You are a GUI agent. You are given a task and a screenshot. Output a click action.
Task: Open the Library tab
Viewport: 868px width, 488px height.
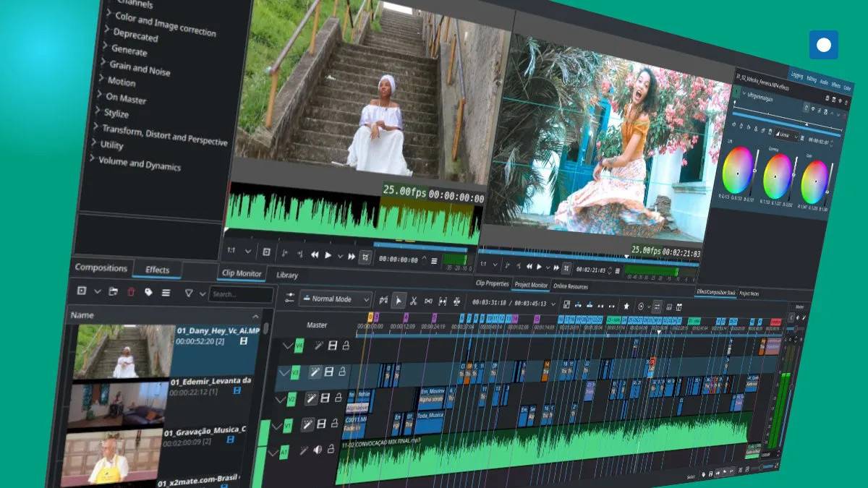pyautogui.click(x=287, y=275)
